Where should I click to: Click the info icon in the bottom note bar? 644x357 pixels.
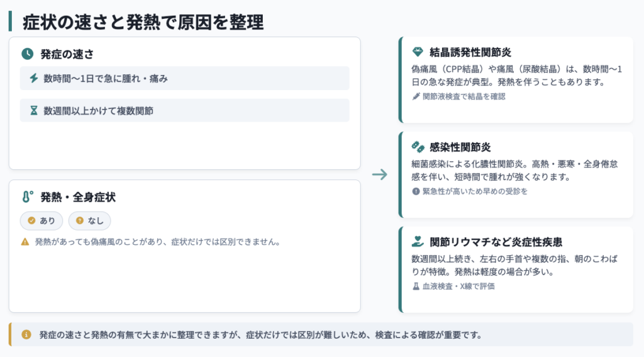26,334
